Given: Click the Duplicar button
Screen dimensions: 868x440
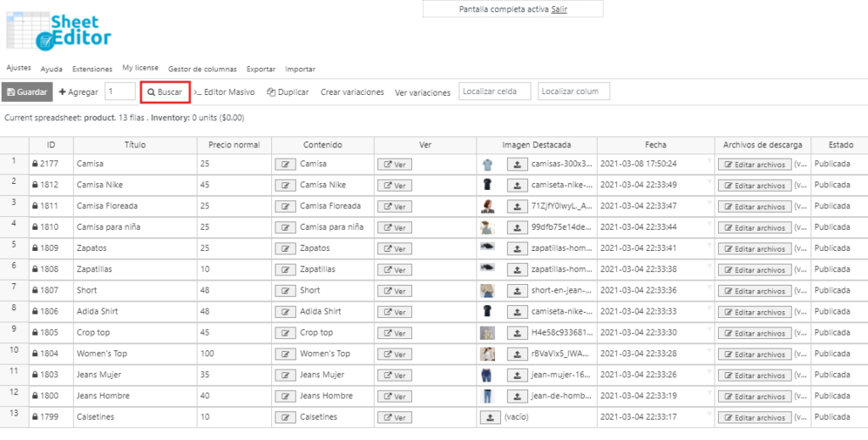Looking at the screenshot, I should coord(288,92).
